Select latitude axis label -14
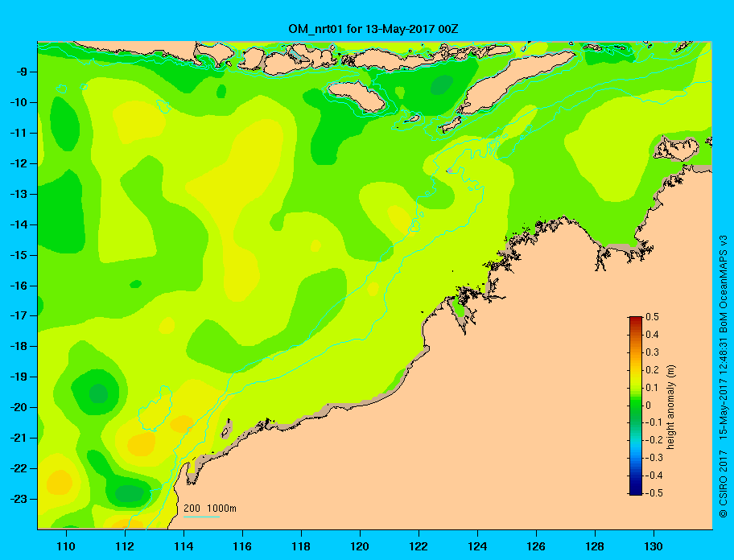734x560 pixels. click(18, 224)
